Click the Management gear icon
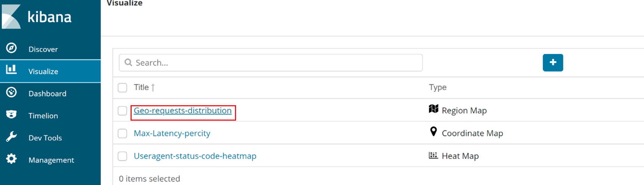 click(x=11, y=159)
